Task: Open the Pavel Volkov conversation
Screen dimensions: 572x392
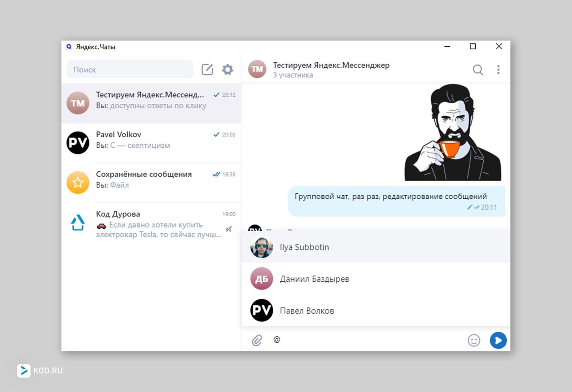Action: tap(151, 143)
